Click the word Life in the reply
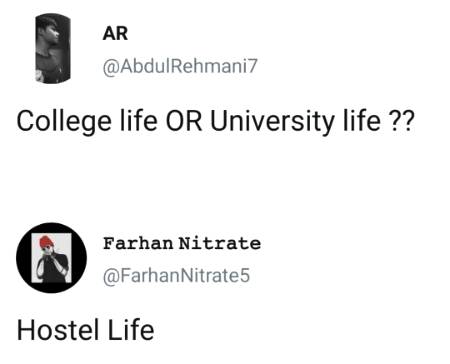This screenshot has height=364, width=450. pyautogui.click(x=131, y=330)
